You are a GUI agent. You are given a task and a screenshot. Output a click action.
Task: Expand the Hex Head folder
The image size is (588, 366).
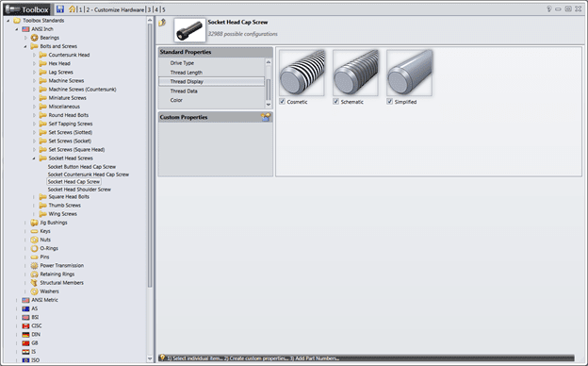(x=34, y=63)
